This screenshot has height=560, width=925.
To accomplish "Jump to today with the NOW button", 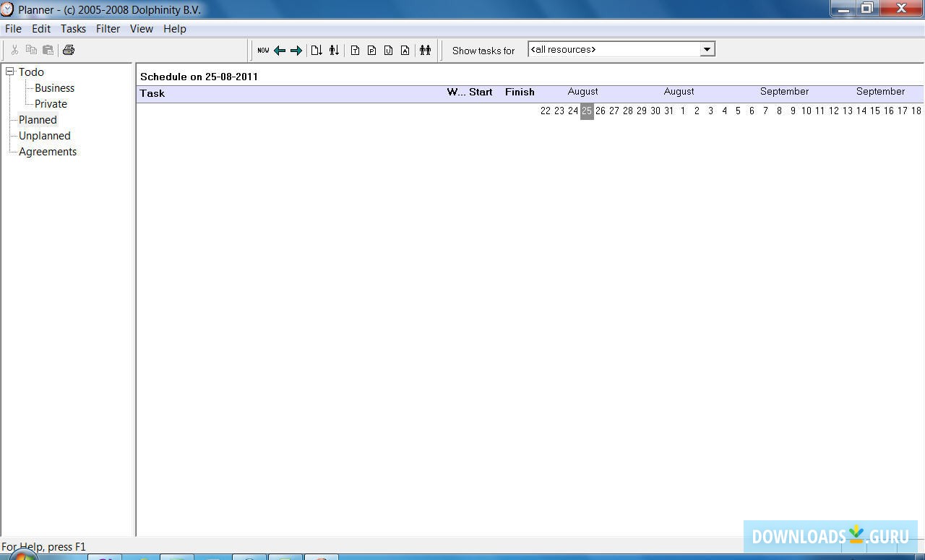I will pos(263,51).
